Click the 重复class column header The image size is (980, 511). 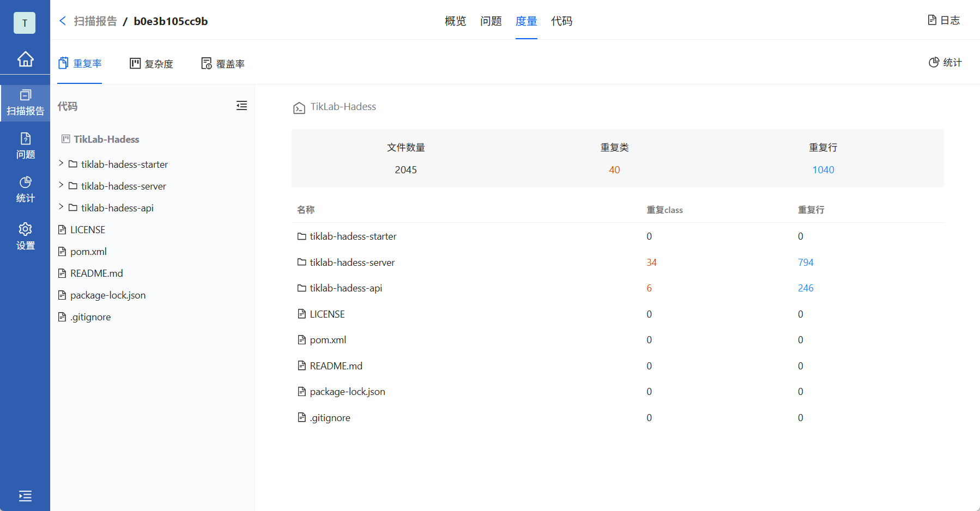click(664, 210)
